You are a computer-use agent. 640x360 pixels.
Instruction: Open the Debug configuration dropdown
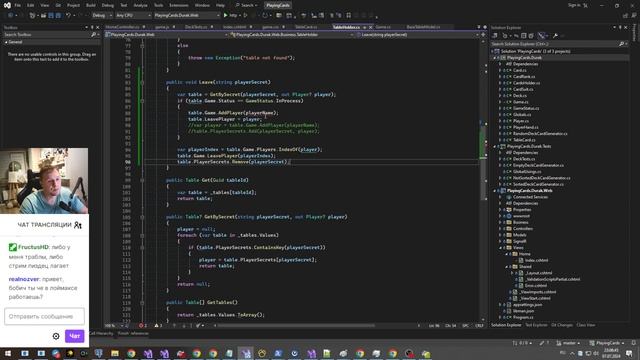click(102, 15)
